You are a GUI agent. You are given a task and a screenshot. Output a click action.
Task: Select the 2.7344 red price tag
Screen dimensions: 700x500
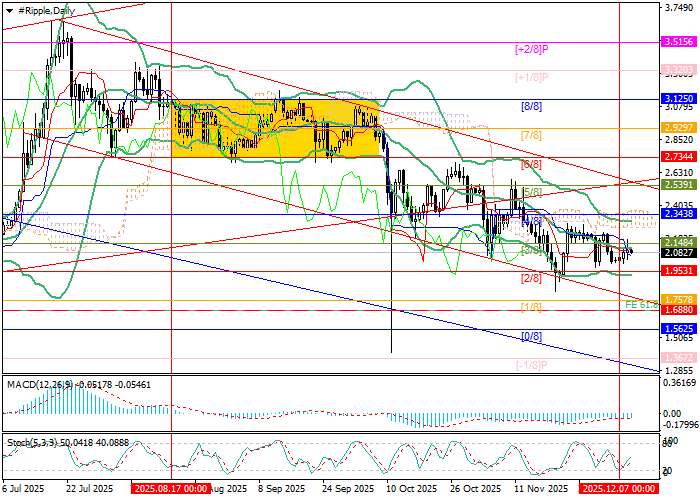[x=679, y=157]
